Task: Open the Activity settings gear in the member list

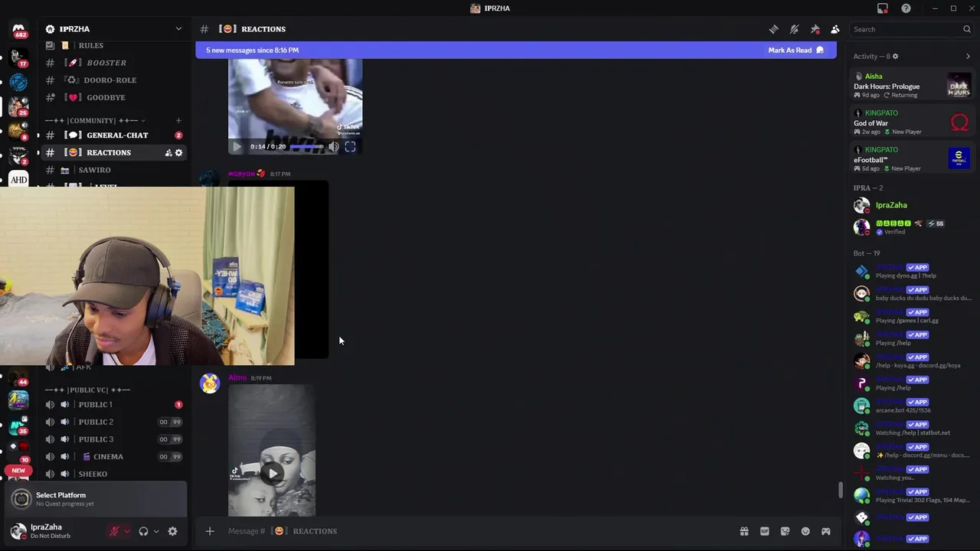Action: (x=895, y=57)
